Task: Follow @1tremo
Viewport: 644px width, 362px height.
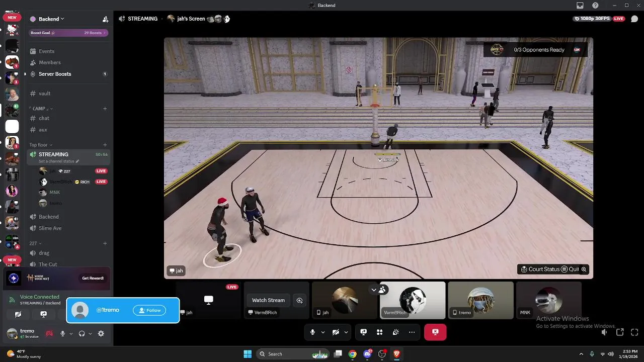Action: pos(149,310)
